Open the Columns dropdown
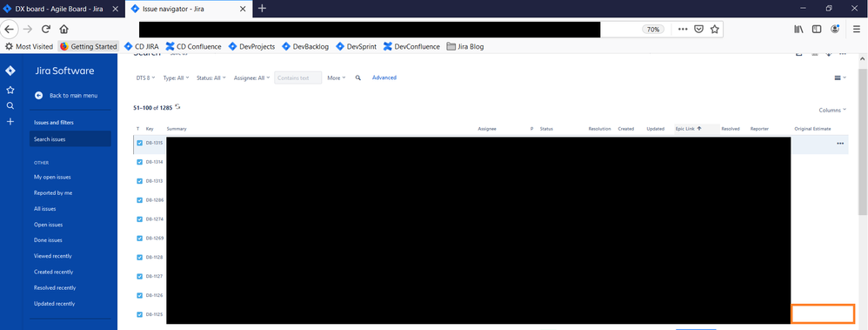This screenshot has width=868, height=330. coord(832,111)
